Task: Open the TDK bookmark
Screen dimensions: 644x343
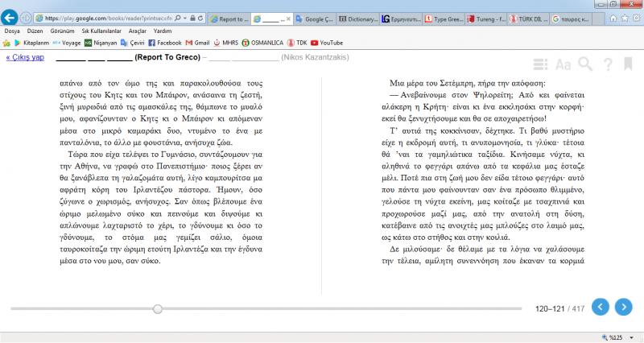Action: (x=297, y=43)
